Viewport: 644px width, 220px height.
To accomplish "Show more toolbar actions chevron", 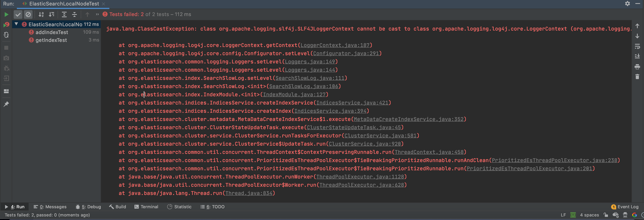I will pyautogui.click(x=97, y=14).
